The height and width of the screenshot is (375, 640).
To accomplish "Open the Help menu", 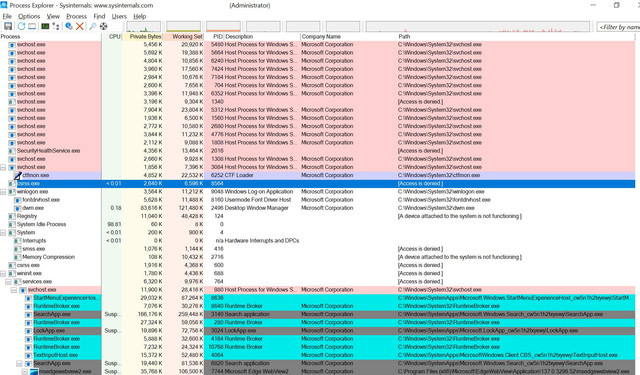I will 140,16.
